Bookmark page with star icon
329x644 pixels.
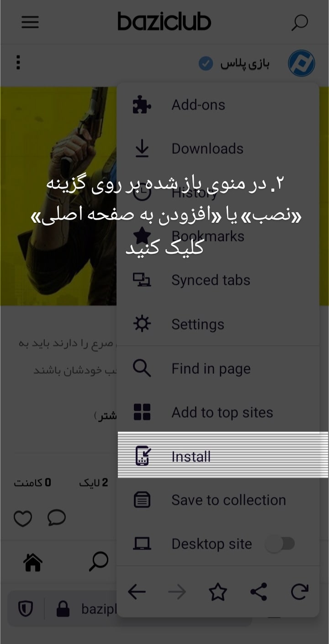tap(218, 592)
